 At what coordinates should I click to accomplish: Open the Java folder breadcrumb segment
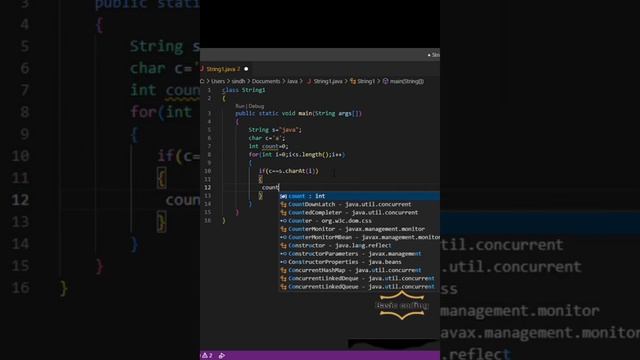pos(292,81)
